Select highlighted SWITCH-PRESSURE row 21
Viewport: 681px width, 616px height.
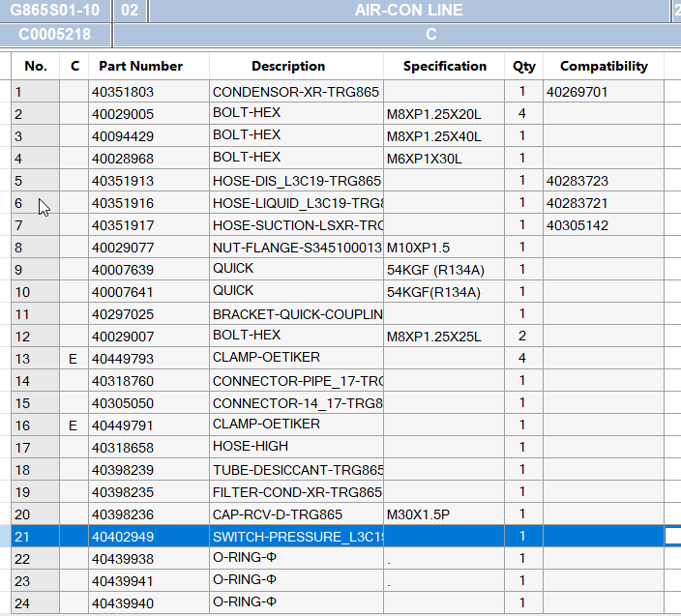[296, 537]
